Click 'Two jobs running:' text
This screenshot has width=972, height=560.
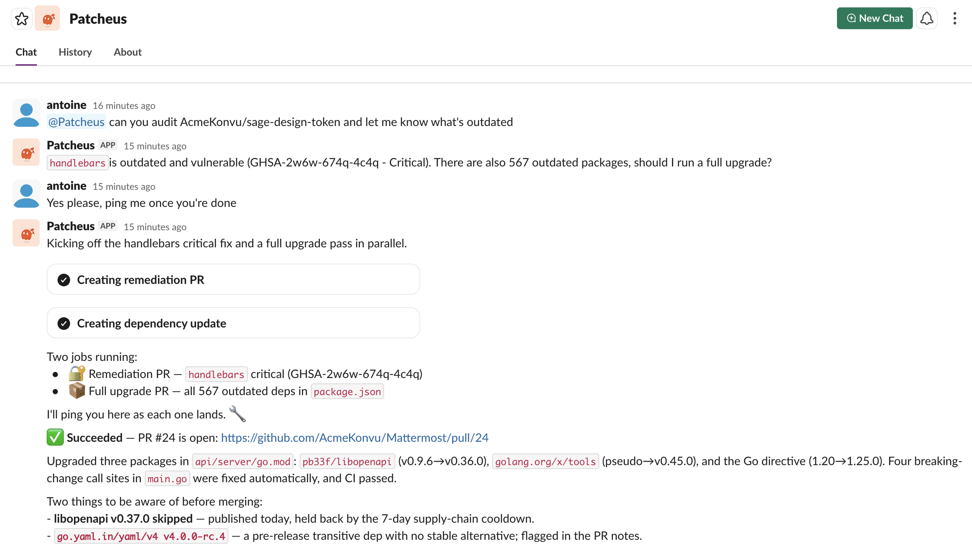92,357
